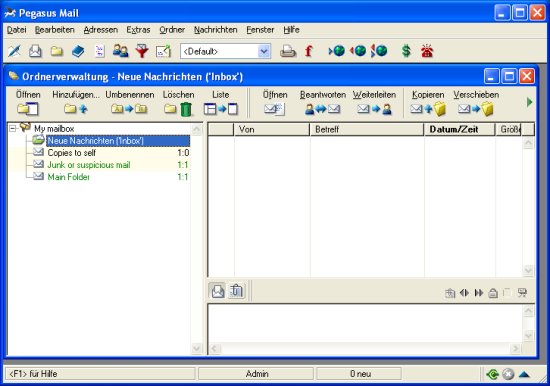Select Junk or suspicious mail folder
Image resolution: width=550 pixels, height=386 pixels.
coord(89,165)
